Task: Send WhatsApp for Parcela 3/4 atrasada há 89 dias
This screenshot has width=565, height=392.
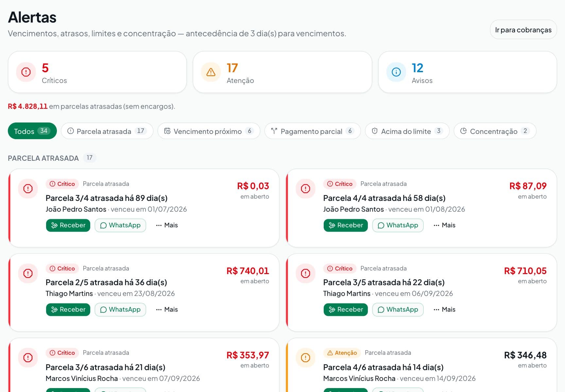Action: coord(120,225)
